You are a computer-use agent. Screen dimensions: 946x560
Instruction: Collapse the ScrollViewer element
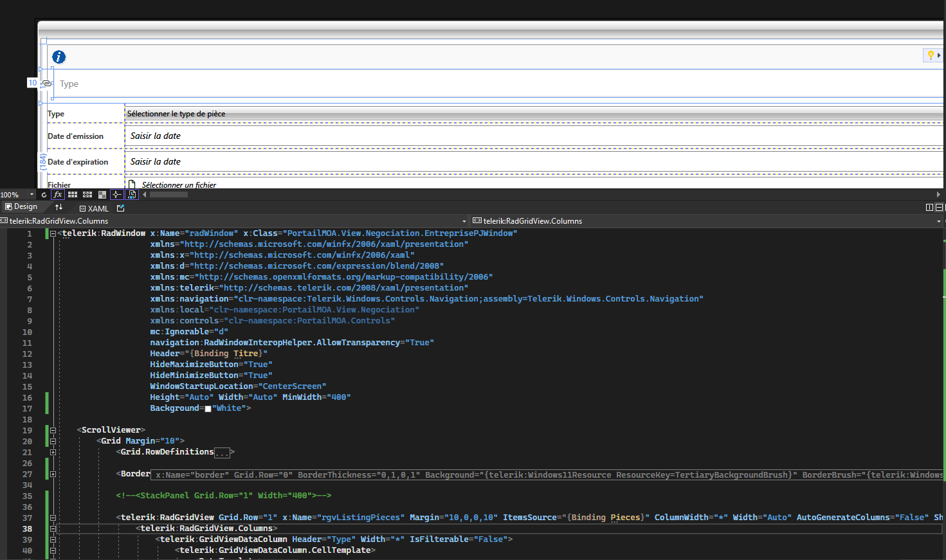53,431
